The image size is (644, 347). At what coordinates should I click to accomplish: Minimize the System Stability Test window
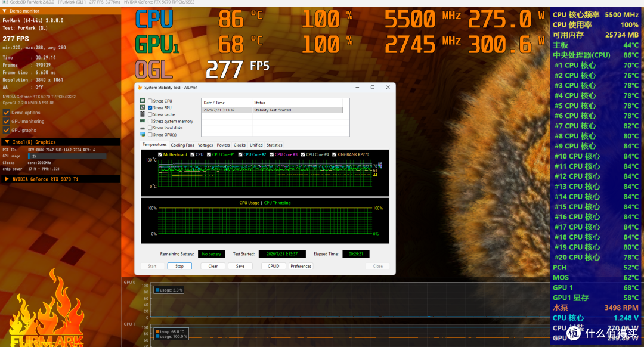tap(357, 88)
